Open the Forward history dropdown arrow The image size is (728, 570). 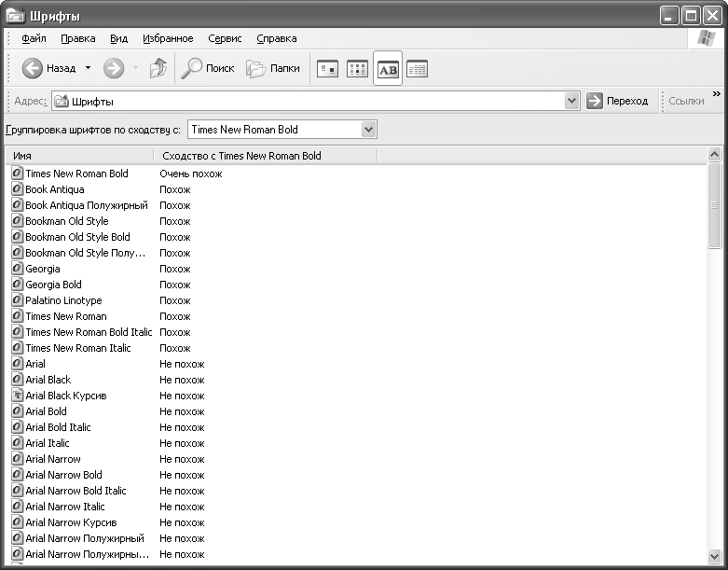pos(135,68)
